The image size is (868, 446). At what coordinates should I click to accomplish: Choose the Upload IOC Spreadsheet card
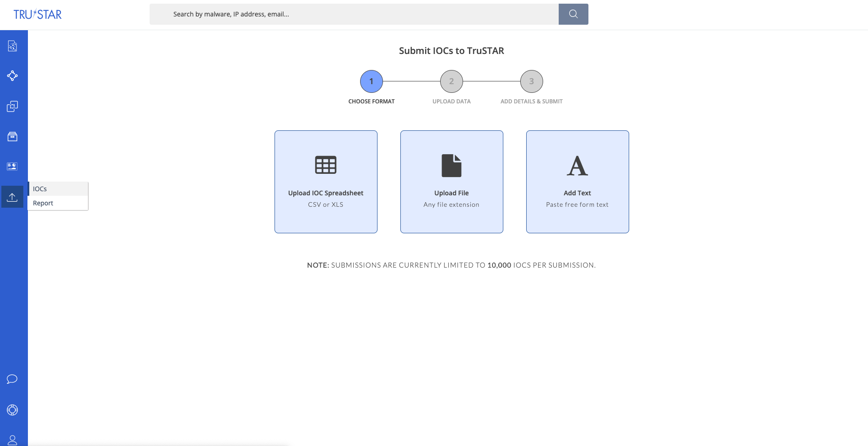coord(326,182)
